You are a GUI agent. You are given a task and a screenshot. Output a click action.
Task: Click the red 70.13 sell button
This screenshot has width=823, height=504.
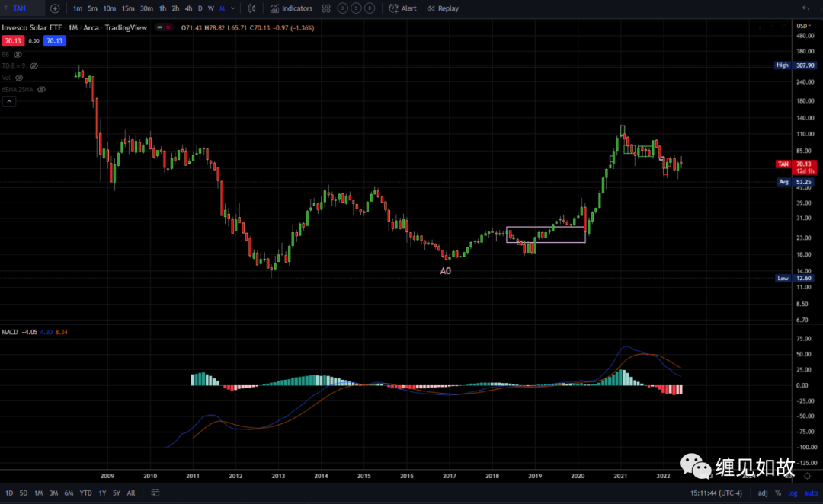pyautogui.click(x=13, y=41)
